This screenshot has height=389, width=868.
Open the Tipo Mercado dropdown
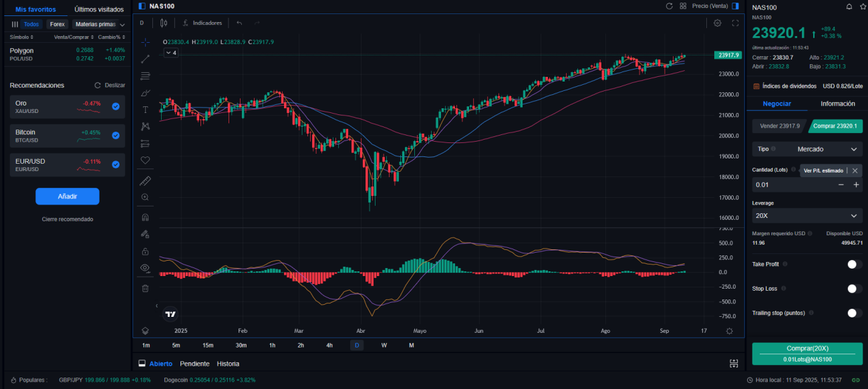807,149
